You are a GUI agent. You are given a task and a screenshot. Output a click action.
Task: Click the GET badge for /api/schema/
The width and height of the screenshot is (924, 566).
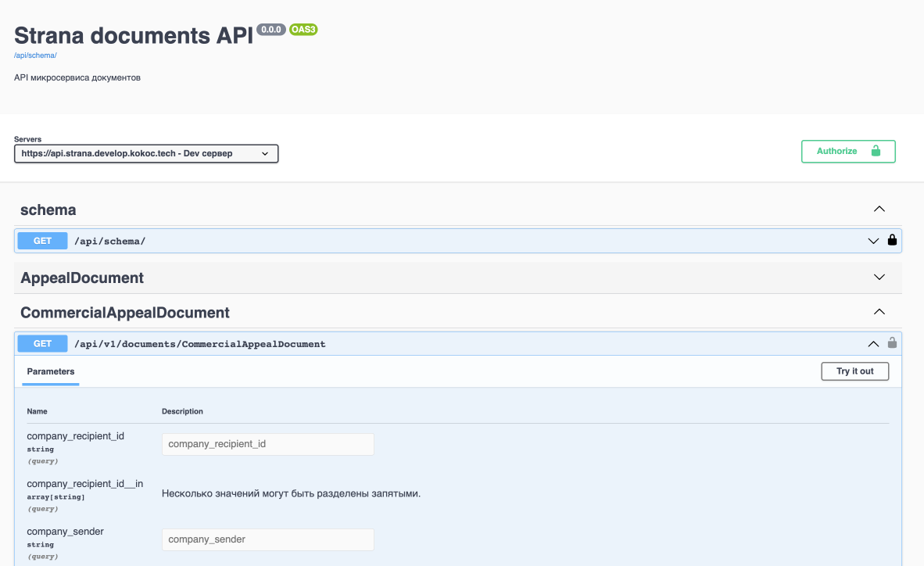[43, 241]
